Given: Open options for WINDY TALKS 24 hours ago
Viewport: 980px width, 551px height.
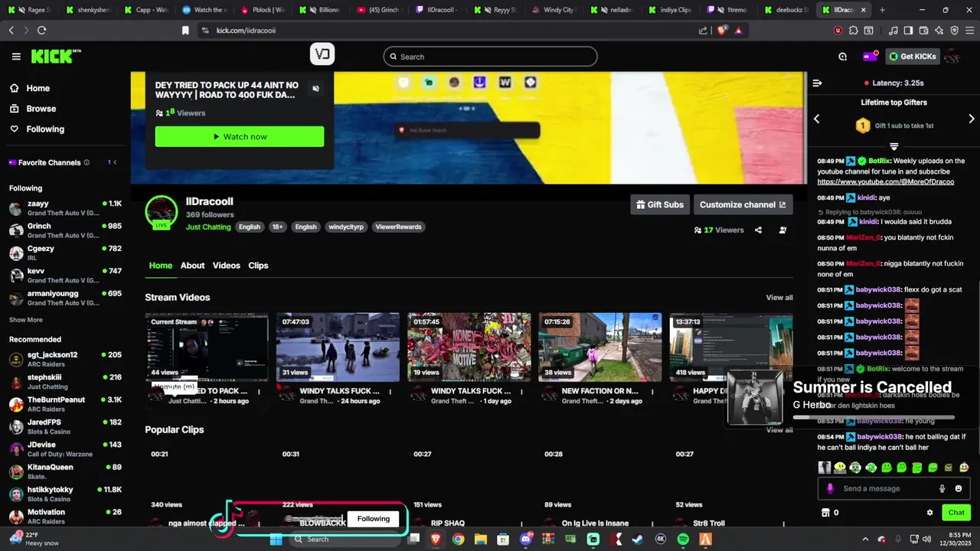Looking at the screenshot, I should [390, 392].
